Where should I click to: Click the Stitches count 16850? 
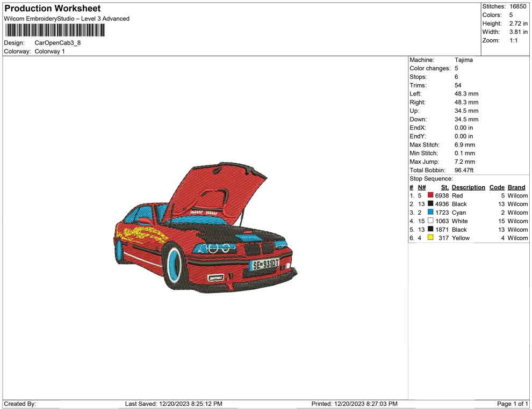click(x=517, y=6)
